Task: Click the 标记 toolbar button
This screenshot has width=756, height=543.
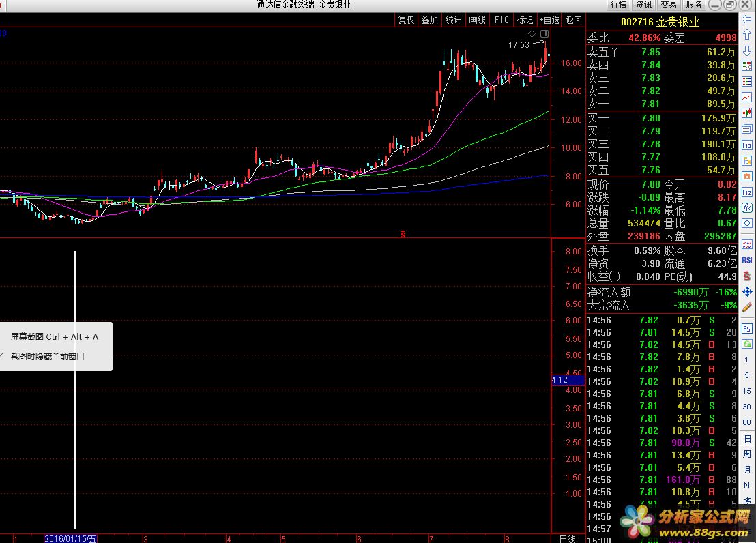Action: coord(525,20)
